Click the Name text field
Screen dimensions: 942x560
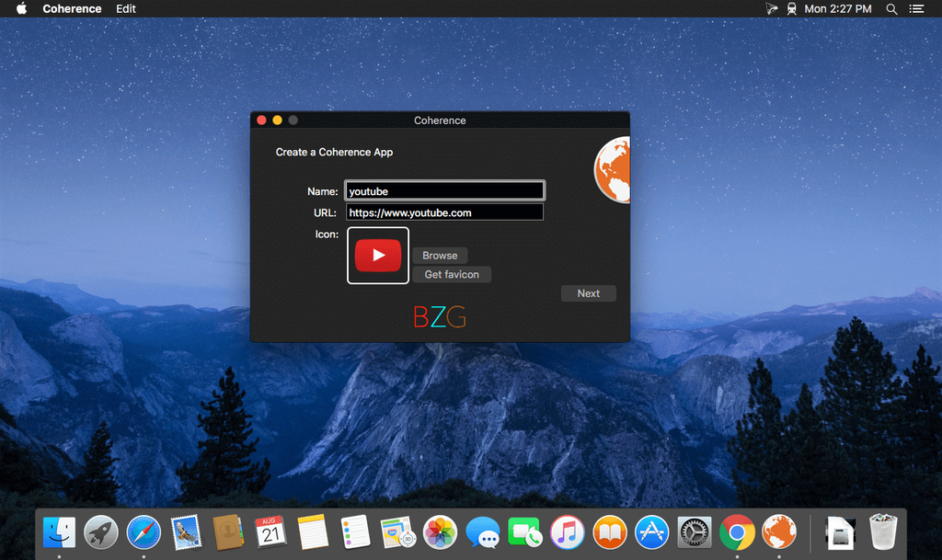444,191
